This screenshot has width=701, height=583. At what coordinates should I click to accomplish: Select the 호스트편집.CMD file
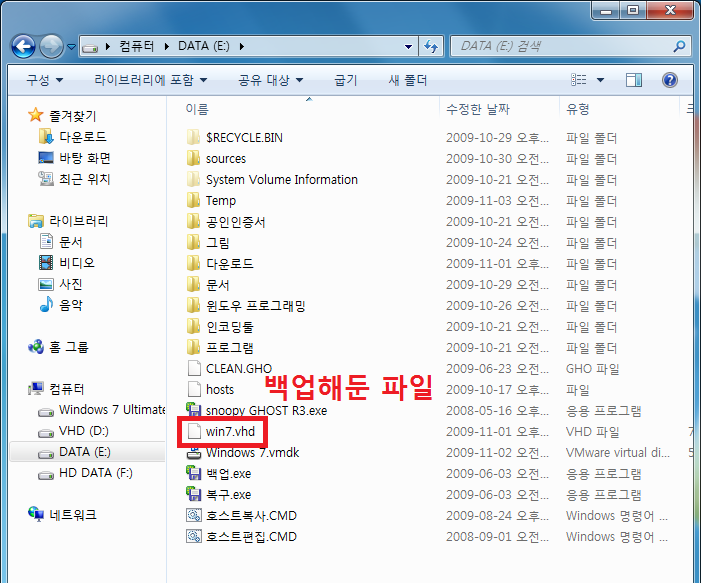click(241, 537)
